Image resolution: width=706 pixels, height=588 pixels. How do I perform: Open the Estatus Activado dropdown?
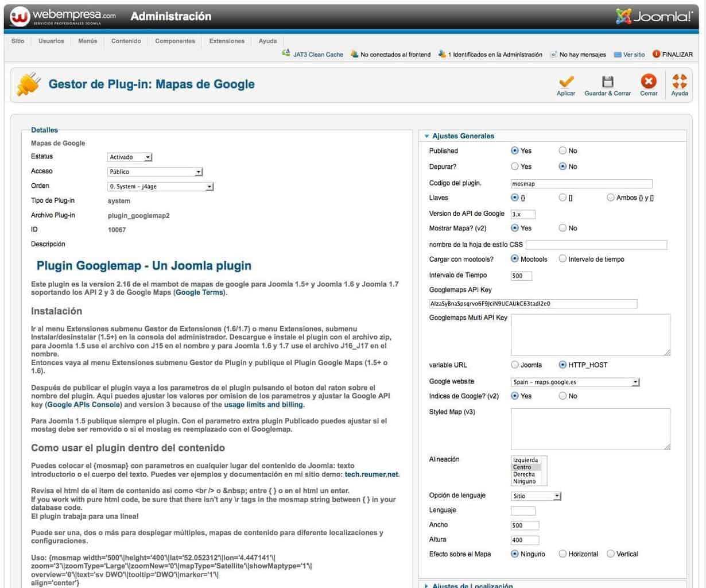click(x=130, y=157)
